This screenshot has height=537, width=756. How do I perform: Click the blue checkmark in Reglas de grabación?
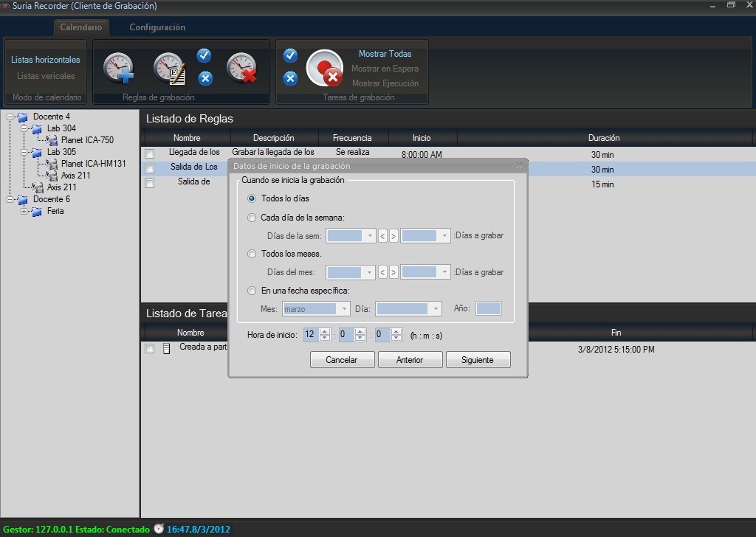tap(205, 55)
